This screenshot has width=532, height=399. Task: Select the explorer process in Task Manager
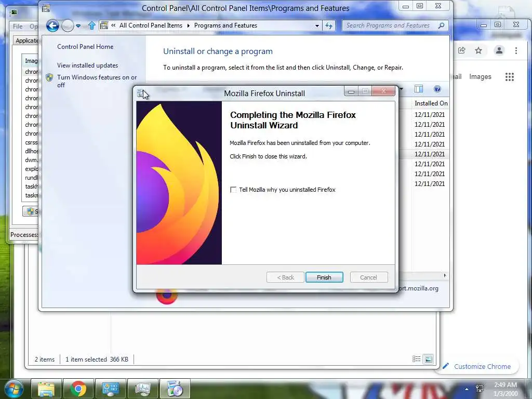point(31,169)
